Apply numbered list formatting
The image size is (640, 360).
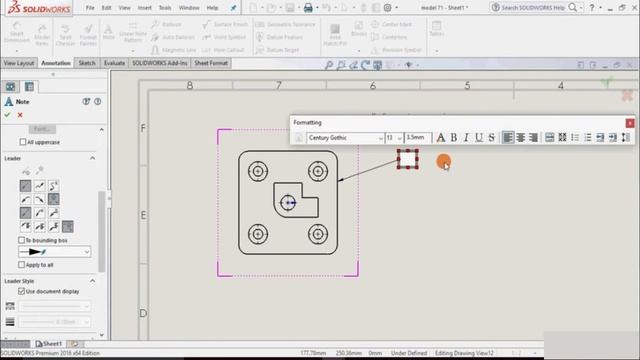click(588, 138)
